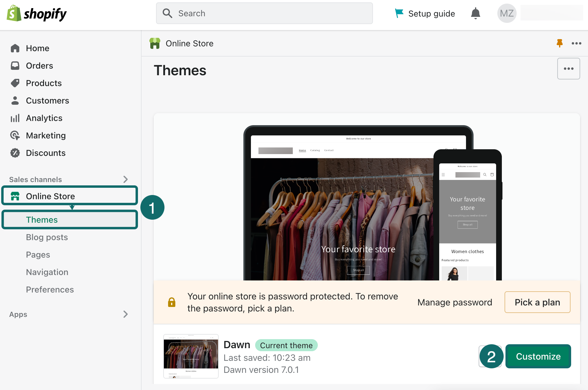Open the Online Store ellipsis menu
588x390 pixels.
point(576,43)
